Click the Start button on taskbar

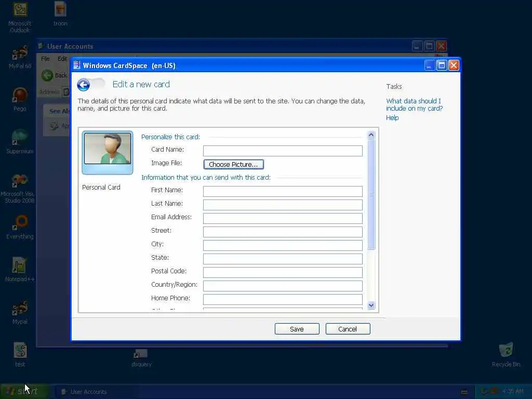click(x=25, y=392)
